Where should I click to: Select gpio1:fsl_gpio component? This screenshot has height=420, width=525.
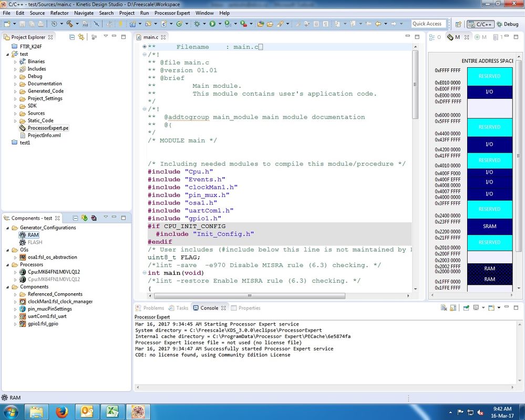tap(38, 323)
